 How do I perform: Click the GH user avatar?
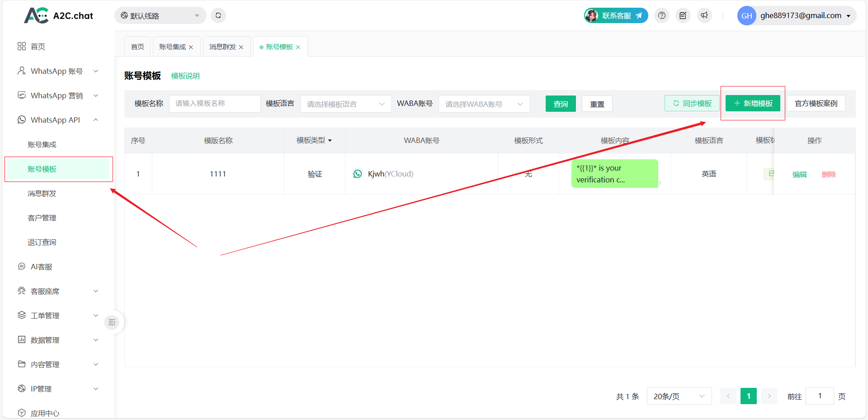(x=746, y=16)
